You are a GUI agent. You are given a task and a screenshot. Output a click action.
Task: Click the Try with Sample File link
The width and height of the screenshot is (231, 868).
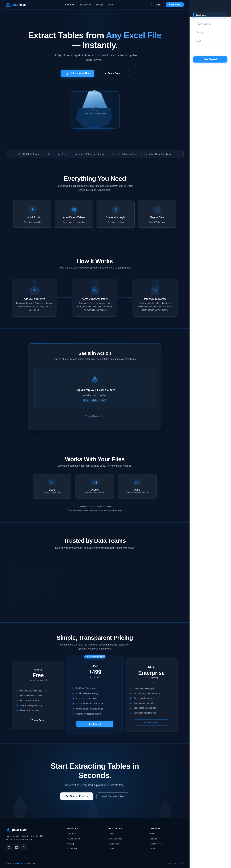click(95, 416)
